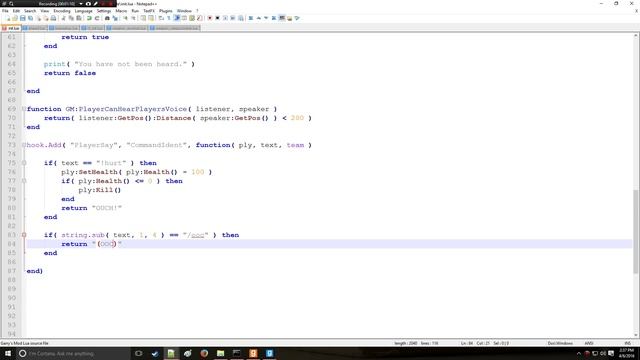Click the 'ply:Kill()' code line
640x360 pixels.
click(x=100, y=190)
